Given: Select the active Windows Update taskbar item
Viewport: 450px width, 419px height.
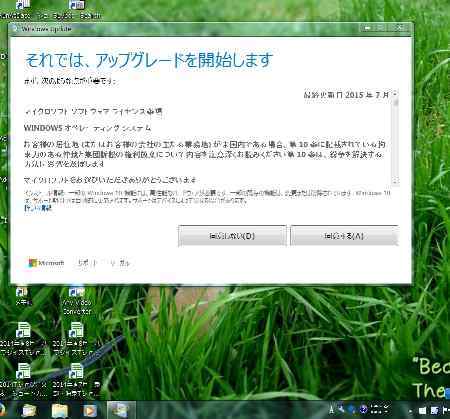Looking at the screenshot, I should click(x=121, y=410).
